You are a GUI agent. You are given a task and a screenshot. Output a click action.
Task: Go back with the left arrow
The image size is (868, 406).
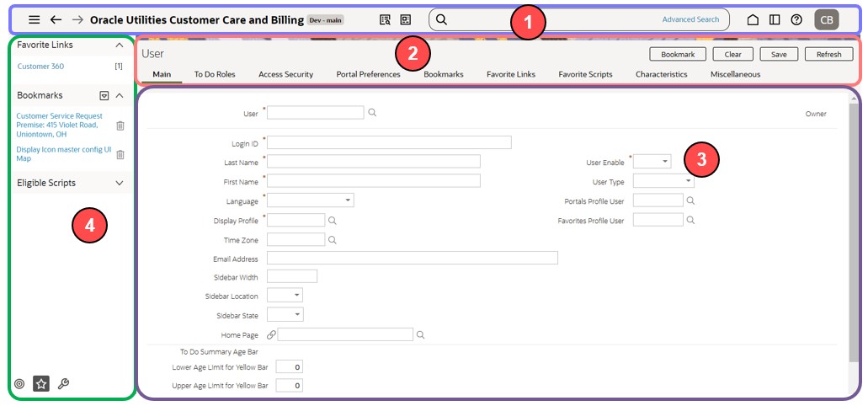point(56,20)
